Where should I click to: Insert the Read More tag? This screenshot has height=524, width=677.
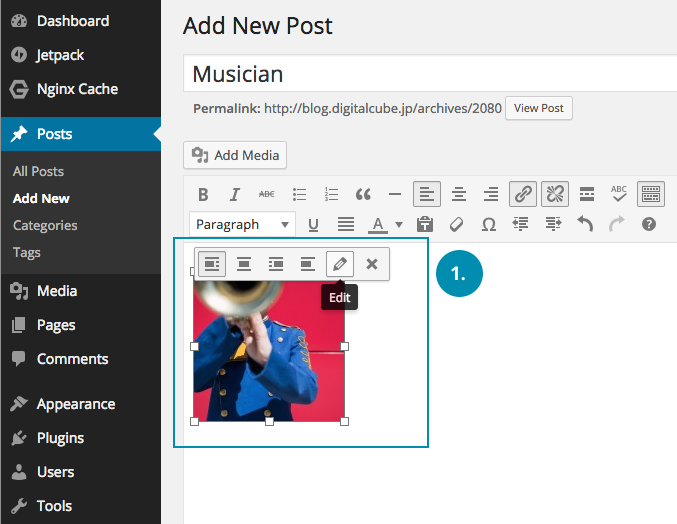587,194
